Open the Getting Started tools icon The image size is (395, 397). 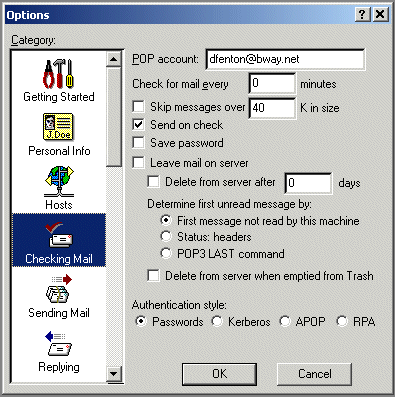point(58,74)
